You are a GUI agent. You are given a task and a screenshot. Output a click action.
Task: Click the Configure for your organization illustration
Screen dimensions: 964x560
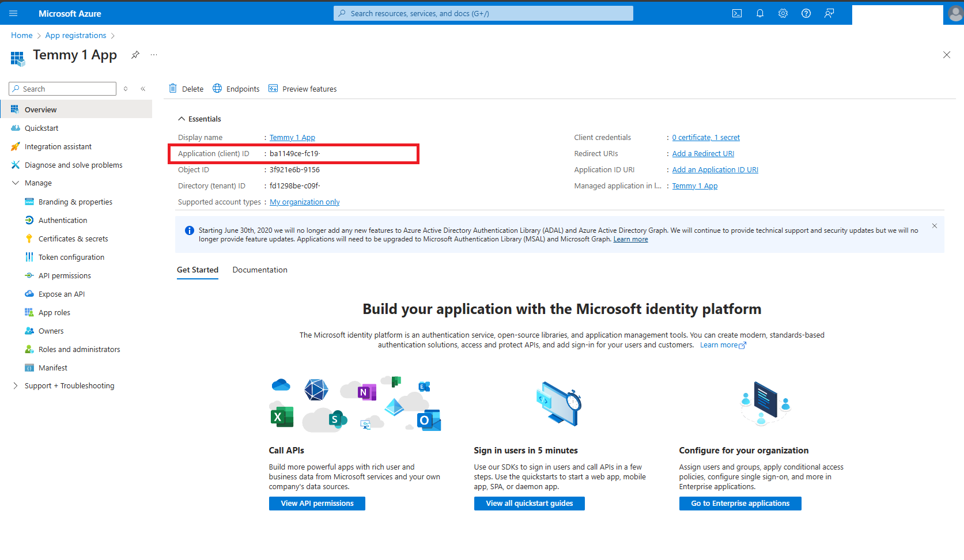[765, 404]
